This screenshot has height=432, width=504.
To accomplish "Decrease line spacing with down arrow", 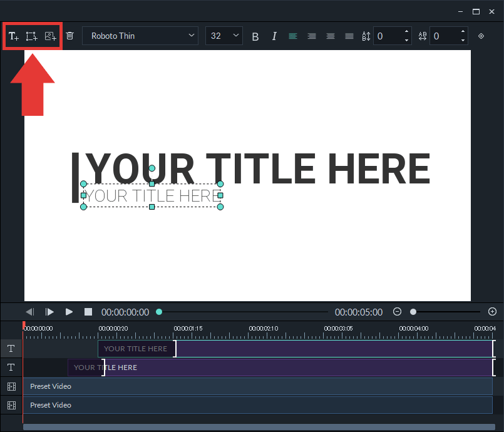I will (x=406, y=40).
